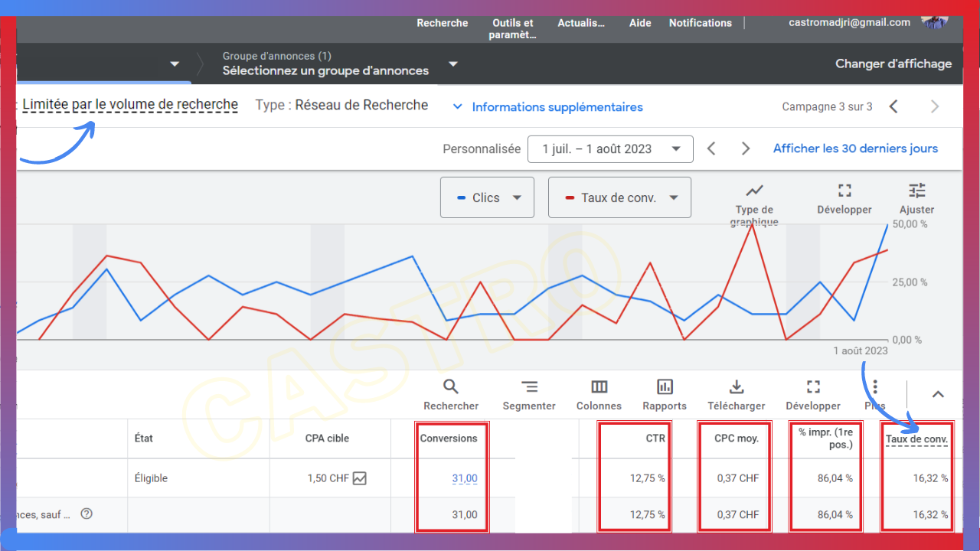Click Afficher les 30 derniers jours link

pos(855,148)
